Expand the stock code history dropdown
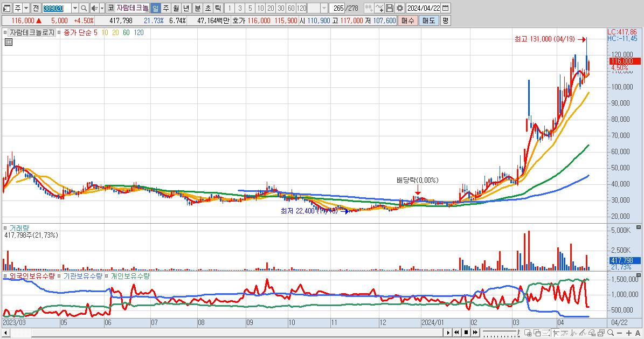 (x=75, y=8)
